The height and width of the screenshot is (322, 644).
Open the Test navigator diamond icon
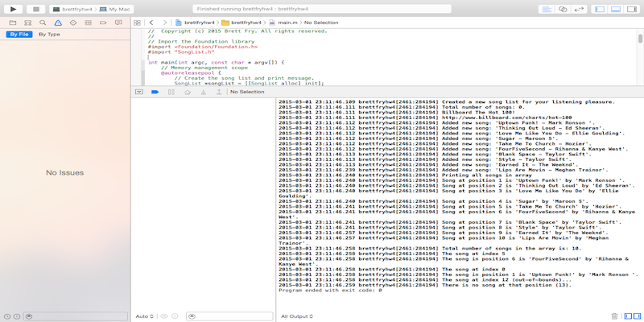73,23
